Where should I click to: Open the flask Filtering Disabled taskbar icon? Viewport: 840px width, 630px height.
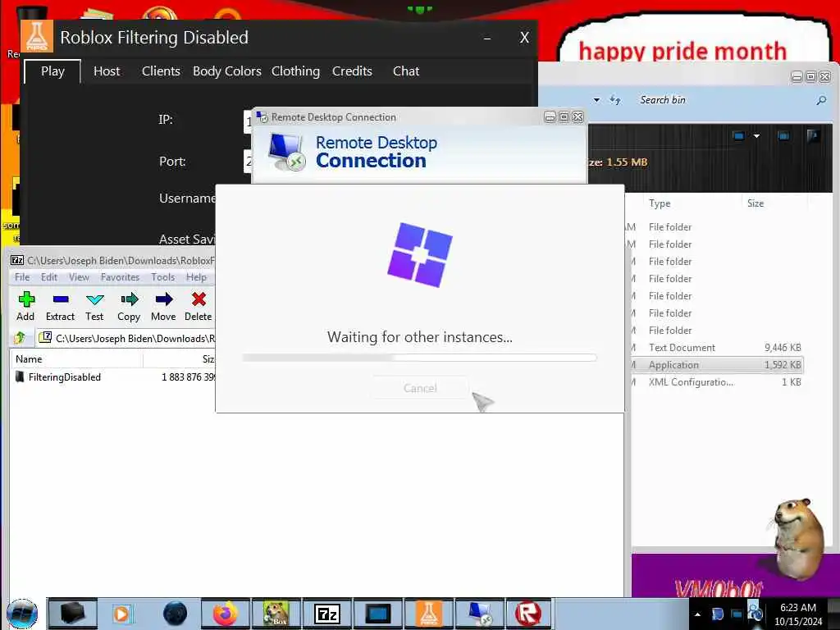click(x=429, y=614)
